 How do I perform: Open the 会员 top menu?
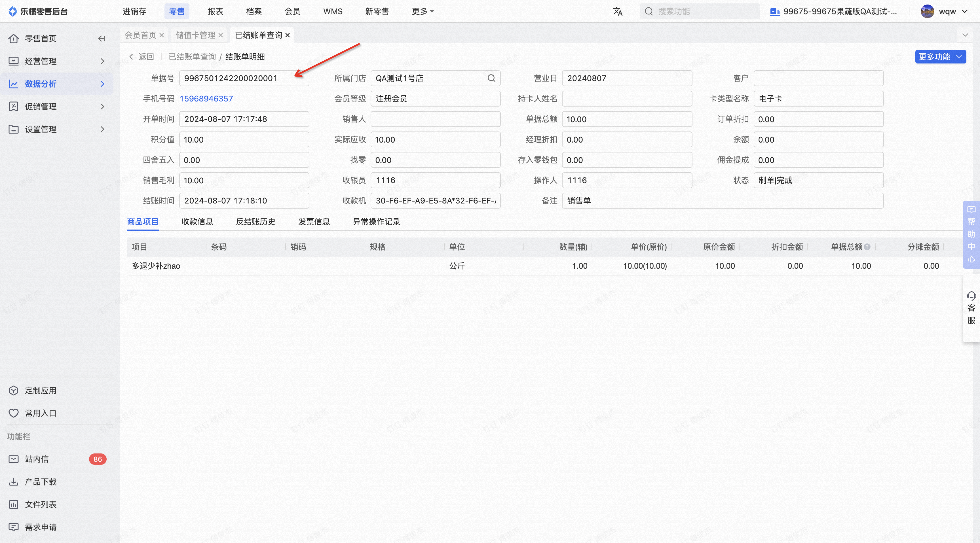[x=292, y=11]
